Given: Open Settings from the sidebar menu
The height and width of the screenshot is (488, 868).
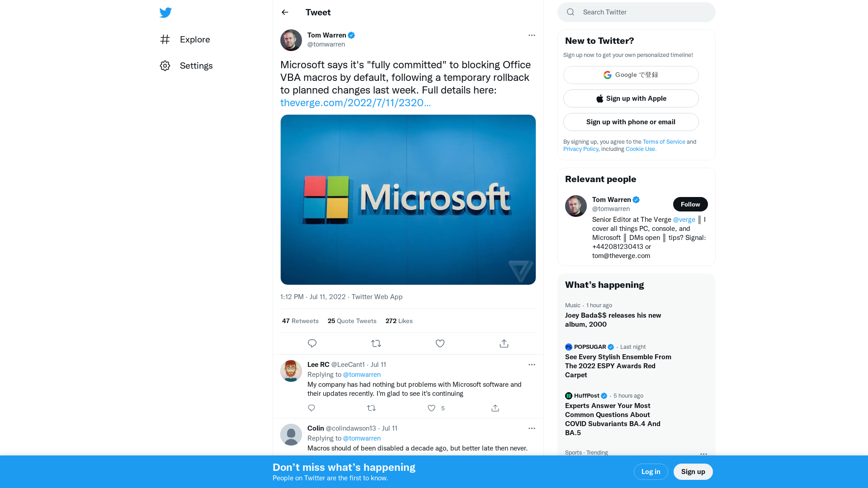Looking at the screenshot, I should click(196, 66).
